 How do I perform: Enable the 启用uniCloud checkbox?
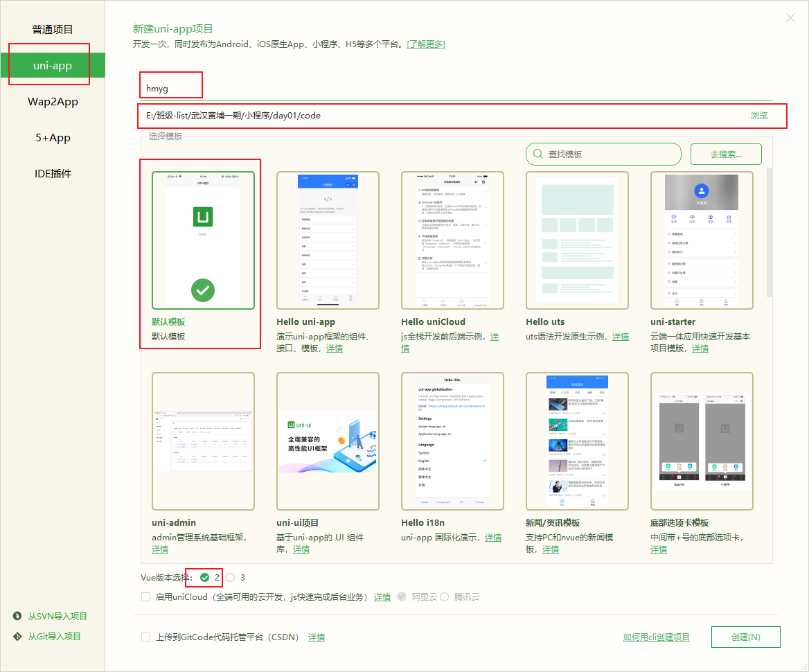tap(145, 596)
